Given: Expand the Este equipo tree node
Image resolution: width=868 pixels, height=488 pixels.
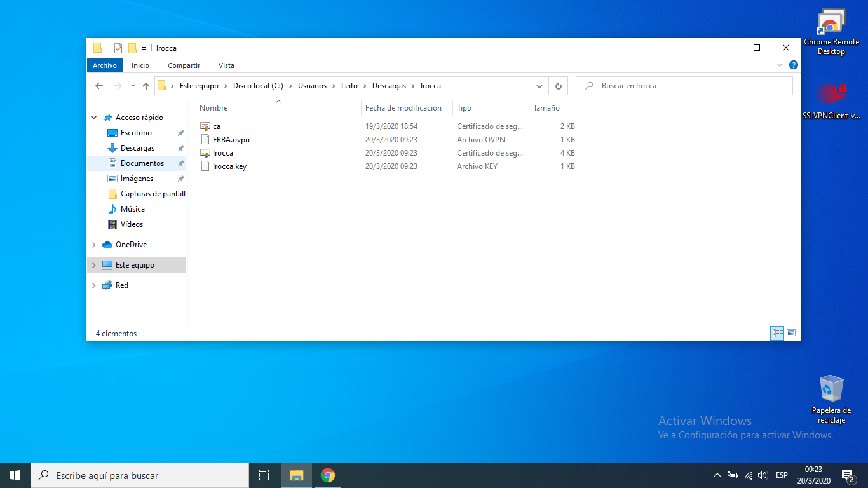Looking at the screenshot, I should [x=94, y=265].
